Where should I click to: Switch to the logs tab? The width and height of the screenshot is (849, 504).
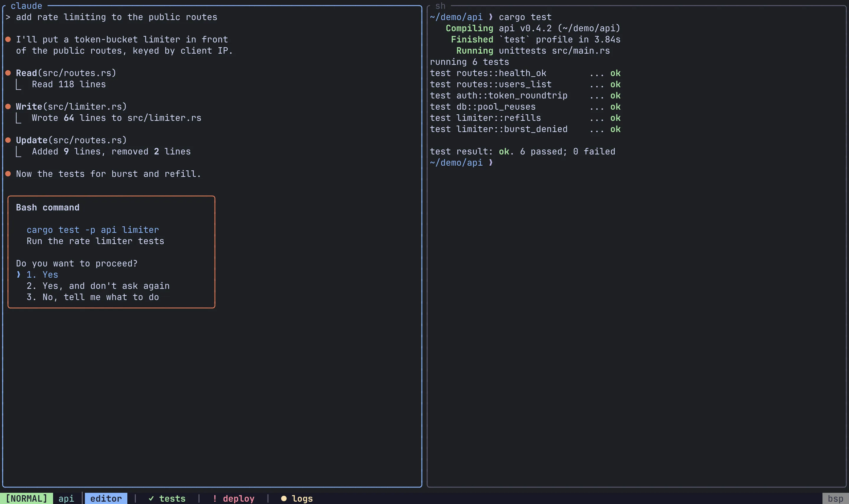click(x=297, y=498)
